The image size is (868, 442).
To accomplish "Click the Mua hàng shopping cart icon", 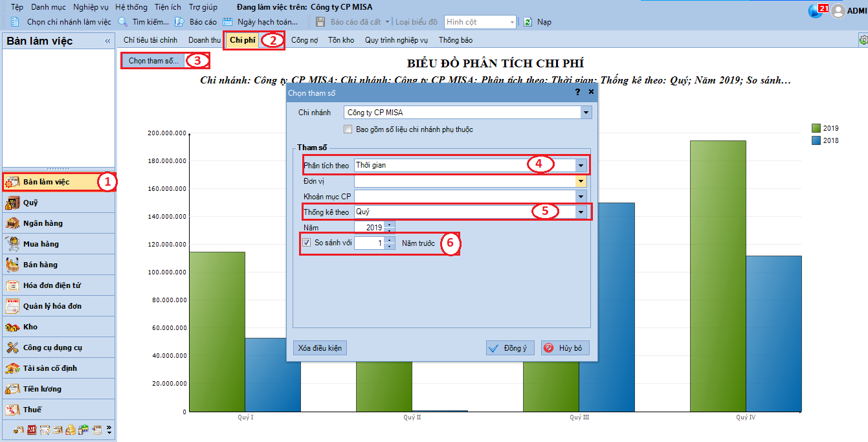I will point(12,244).
